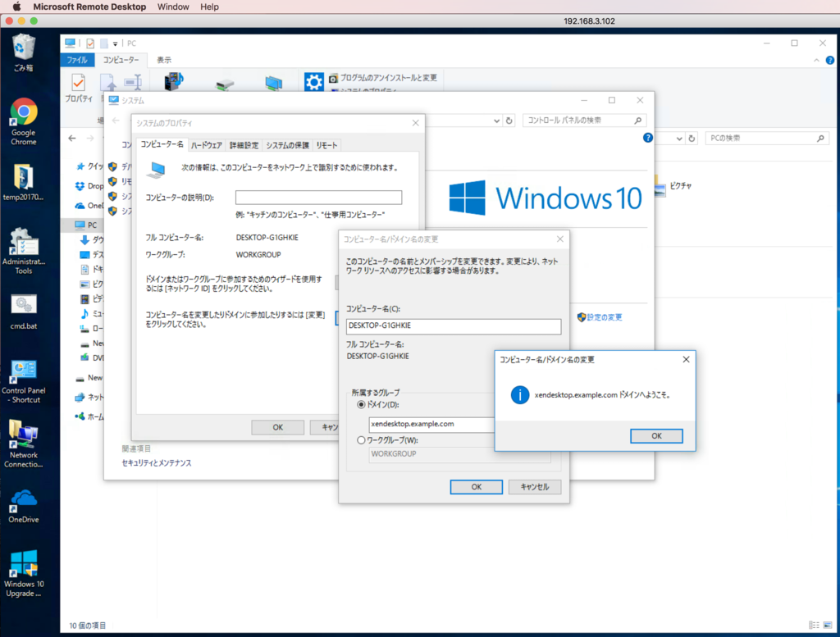
Task: Close the domain welcome message box
Action: (686, 359)
